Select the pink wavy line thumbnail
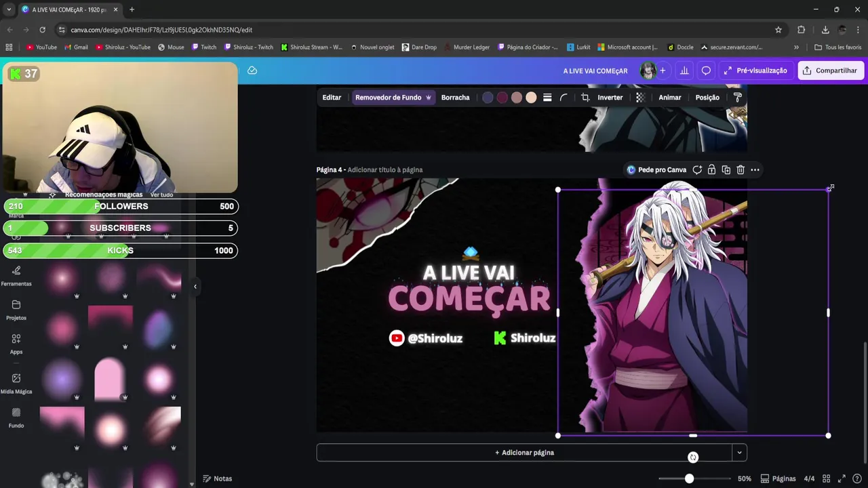Image resolution: width=868 pixels, height=488 pixels. click(159, 277)
